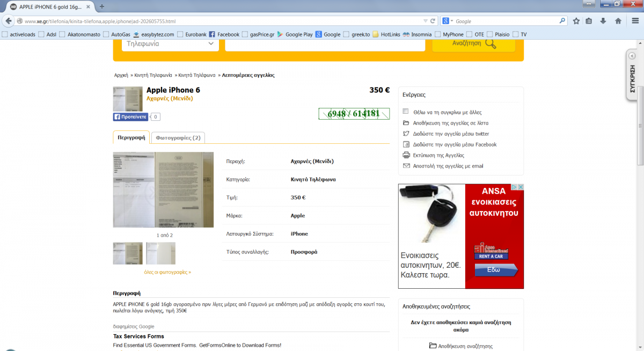Open the Insomnia bookmark
This screenshot has width=644, height=351.
(x=417, y=34)
